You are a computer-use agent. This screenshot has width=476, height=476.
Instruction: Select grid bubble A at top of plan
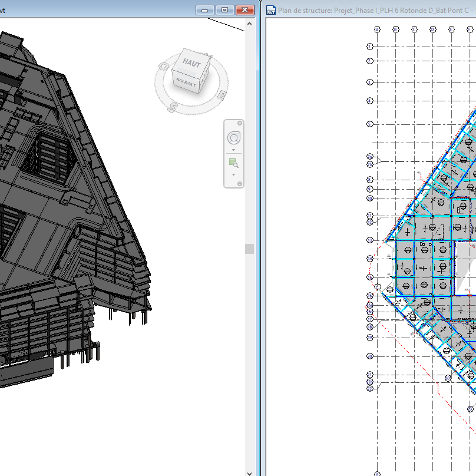pyautogui.click(x=377, y=29)
